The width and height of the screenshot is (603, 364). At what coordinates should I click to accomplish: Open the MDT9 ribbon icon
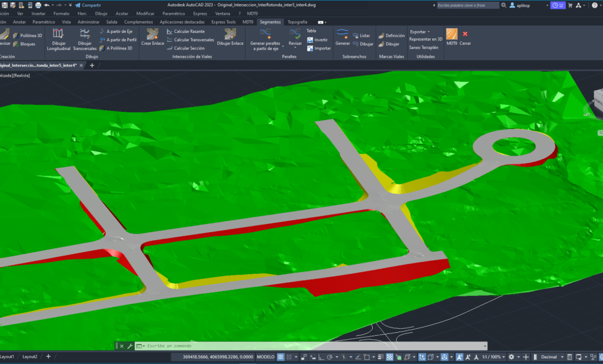pyautogui.click(x=452, y=34)
